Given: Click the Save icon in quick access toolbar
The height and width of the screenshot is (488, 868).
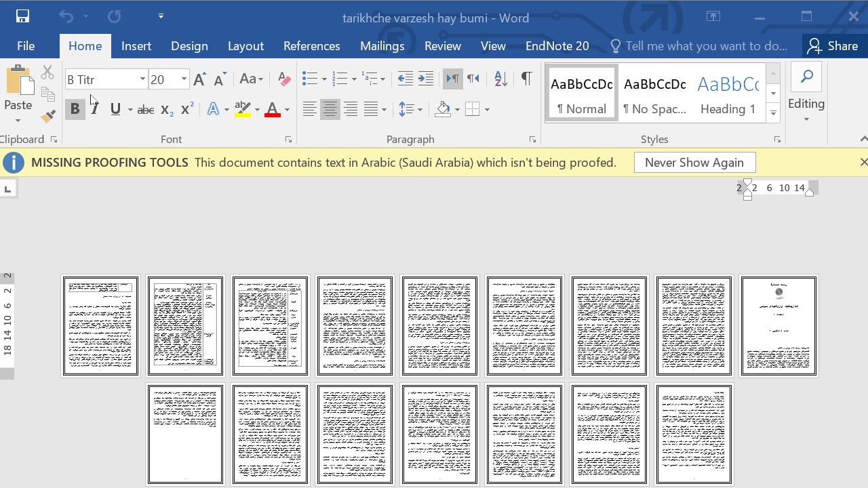Looking at the screenshot, I should (22, 16).
